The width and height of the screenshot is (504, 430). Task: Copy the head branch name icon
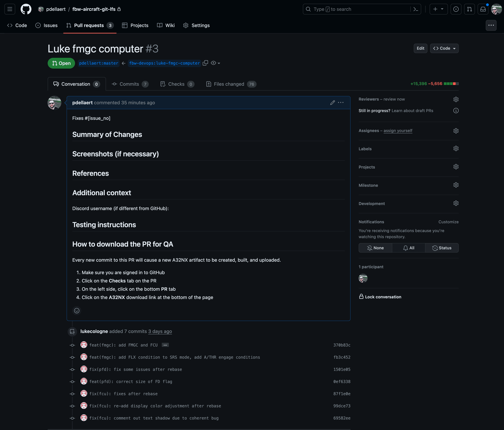pyautogui.click(x=205, y=63)
